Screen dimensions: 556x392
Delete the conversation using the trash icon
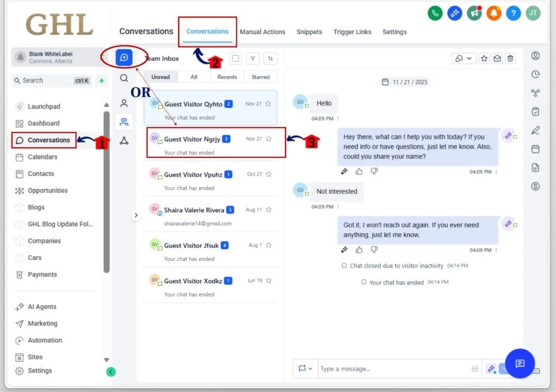pos(510,58)
